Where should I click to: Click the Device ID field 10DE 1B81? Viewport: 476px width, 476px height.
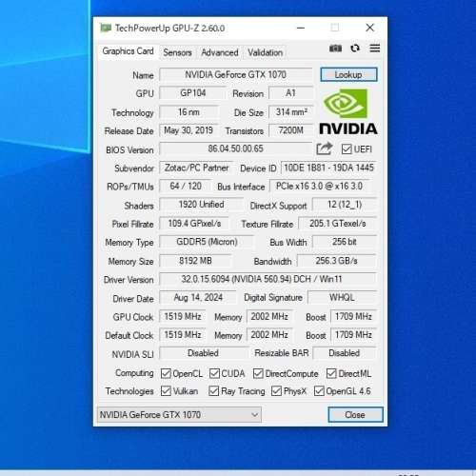(x=328, y=168)
